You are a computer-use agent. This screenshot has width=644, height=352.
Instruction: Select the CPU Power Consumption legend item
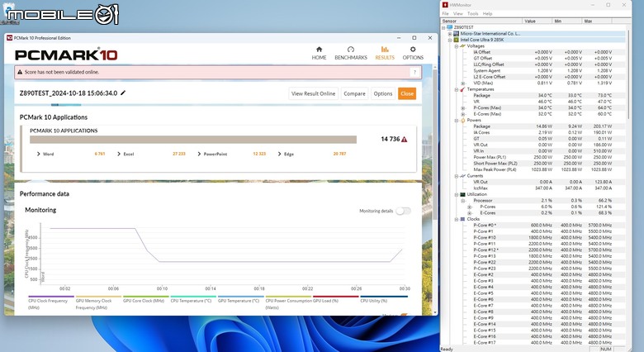pos(288,303)
